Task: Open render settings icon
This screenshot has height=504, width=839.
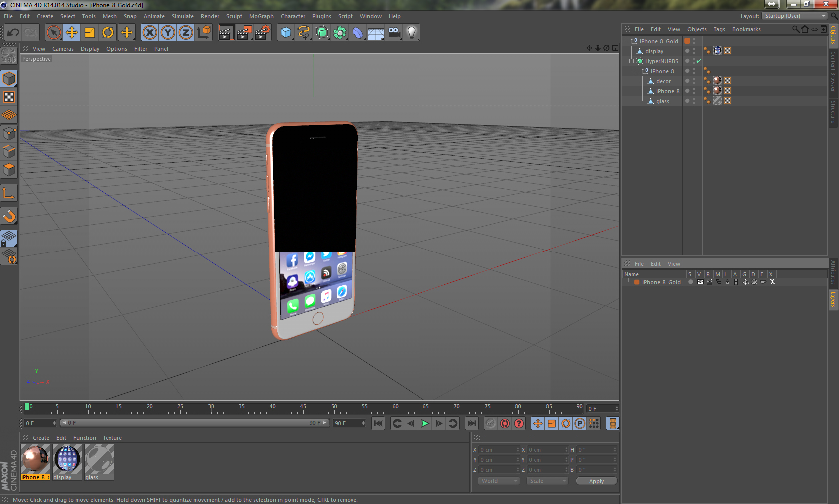Action: coord(263,33)
